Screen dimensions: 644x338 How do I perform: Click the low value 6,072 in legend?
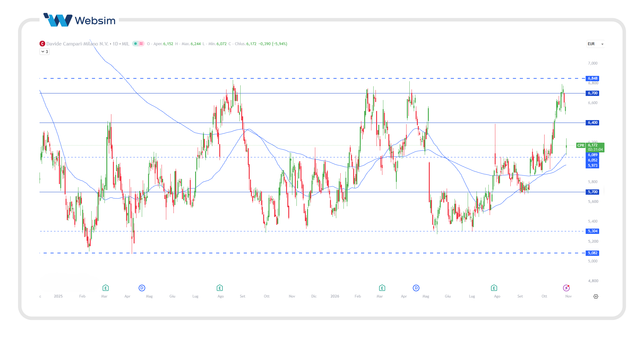(x=221, y=44)
